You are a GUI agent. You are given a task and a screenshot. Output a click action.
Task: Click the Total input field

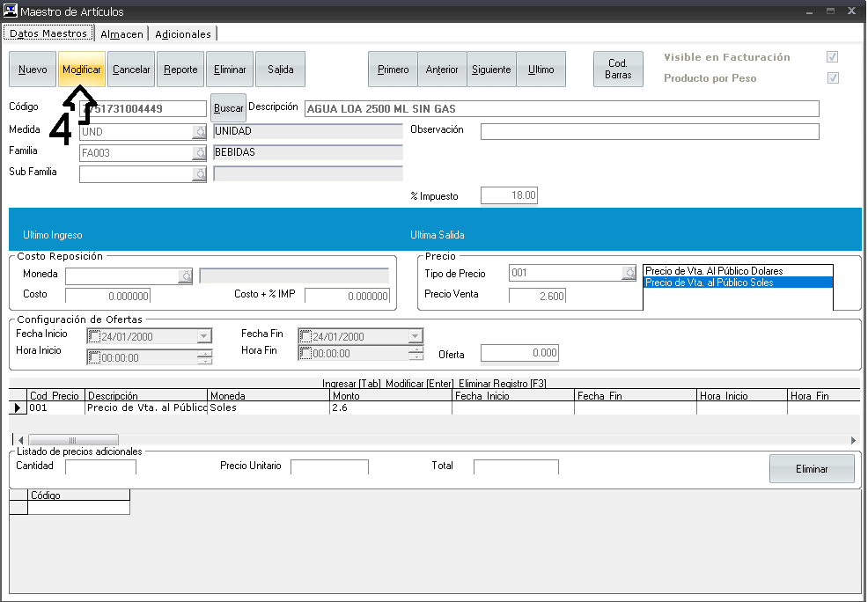click(516, 467)
